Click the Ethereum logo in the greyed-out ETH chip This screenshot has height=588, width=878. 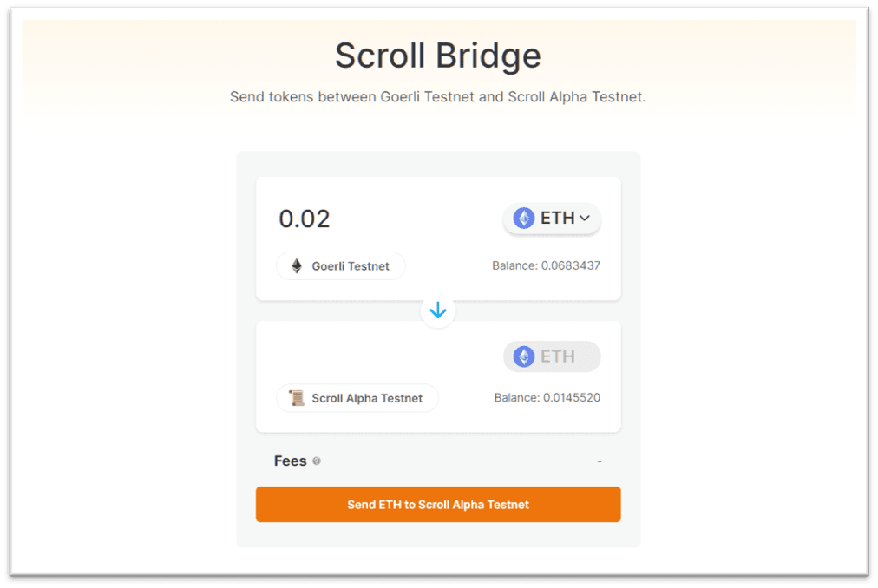pos(524,356)
